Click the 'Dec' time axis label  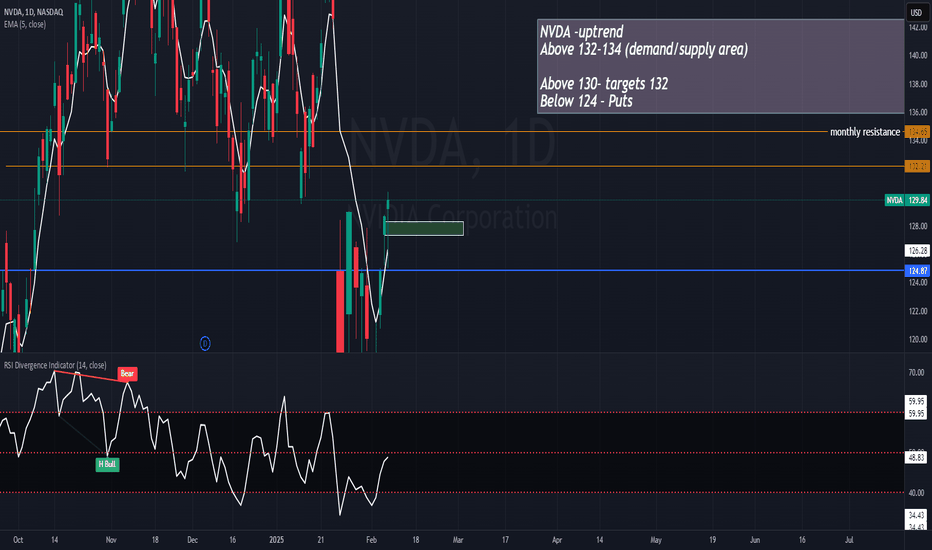192,540
